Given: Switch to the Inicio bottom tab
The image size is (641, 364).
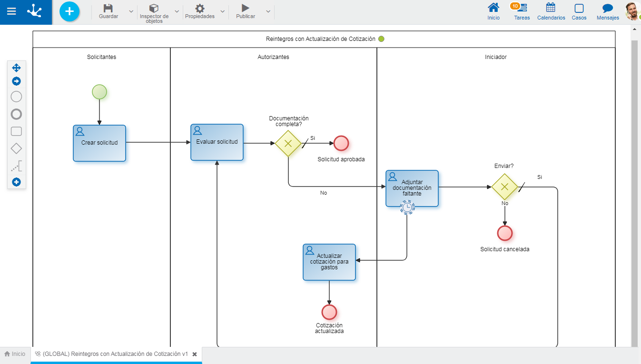Looking at the screenshot, I should [x=15, y=354].
